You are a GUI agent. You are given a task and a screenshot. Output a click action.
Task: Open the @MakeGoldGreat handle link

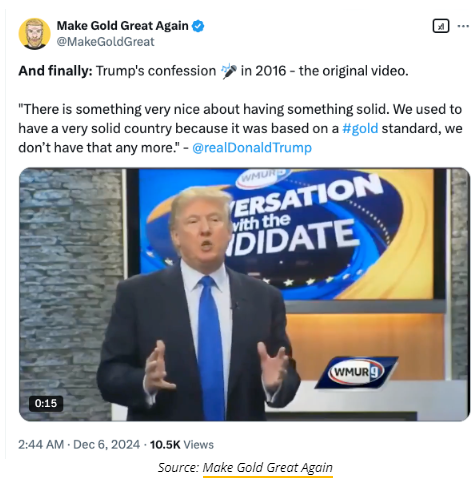(x=105, y=42)
